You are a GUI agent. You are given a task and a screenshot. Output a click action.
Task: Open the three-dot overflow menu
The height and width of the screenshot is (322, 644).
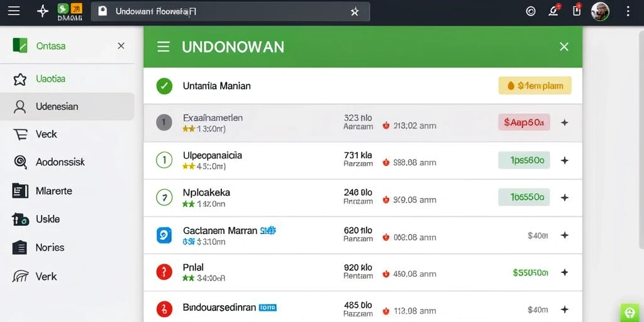tap(628, 11)
